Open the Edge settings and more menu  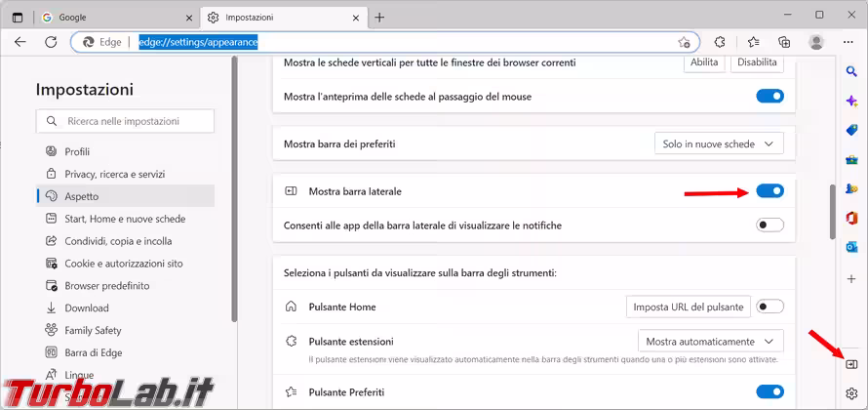click(x=849, y=42)
